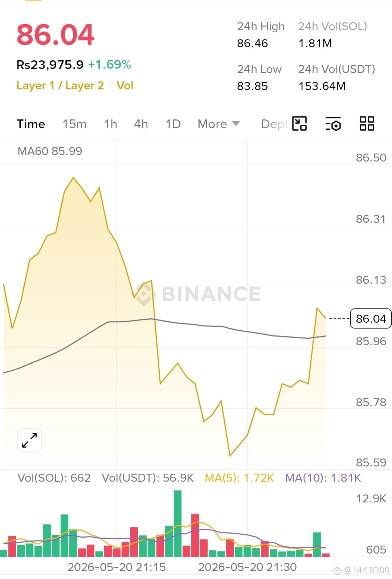
Task: Click the Binance watermark logo
Action: pyautogui.click(x=196, y=294)
